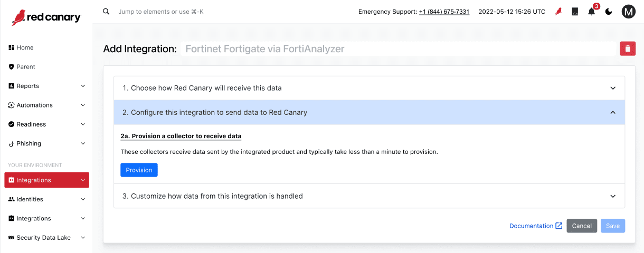
Task: Open Security Data Lake in sidebar
Action: (x=43, y=238)
